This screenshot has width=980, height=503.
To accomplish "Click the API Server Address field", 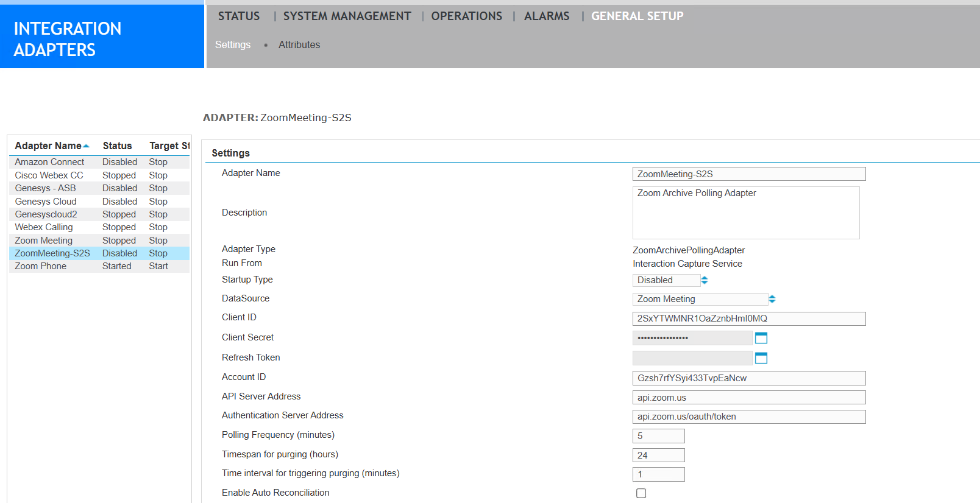I will (x=748, y=398).
